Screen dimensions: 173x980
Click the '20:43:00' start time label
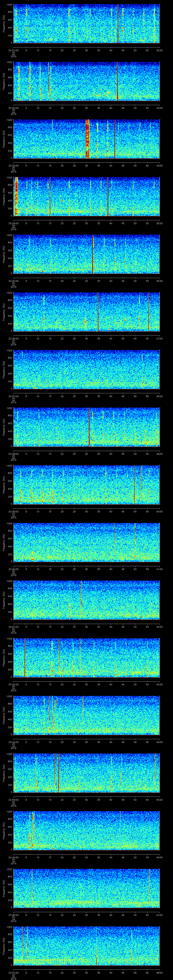[13, 742]
